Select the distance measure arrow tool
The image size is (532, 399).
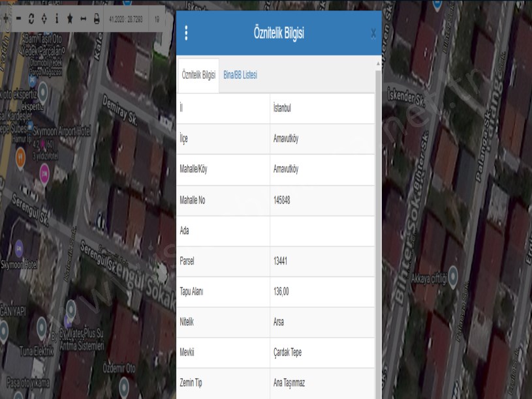pyautogui.click(x=83, y=20)
